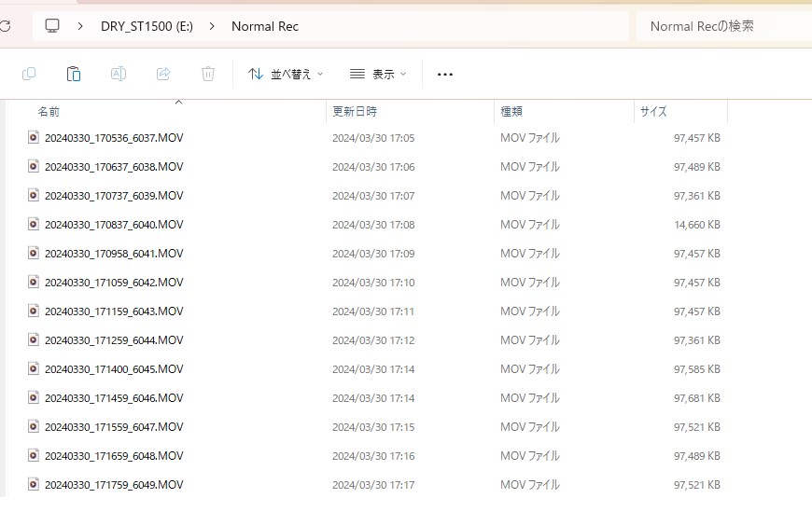This screenshot has height=512, width=812.
Task: Click the video icon of 20240330_170837_6040.MOV
Action: click(x=34, y=224)
